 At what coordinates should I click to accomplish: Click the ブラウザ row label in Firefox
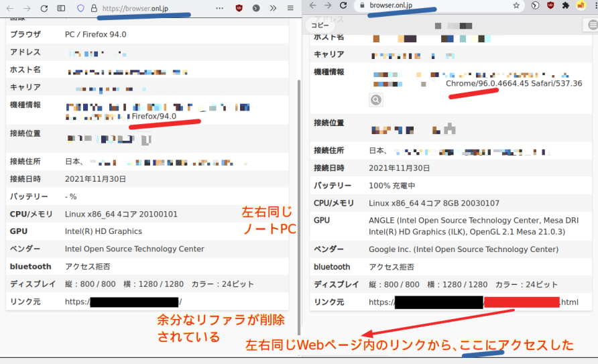click(x=25, y=34)
